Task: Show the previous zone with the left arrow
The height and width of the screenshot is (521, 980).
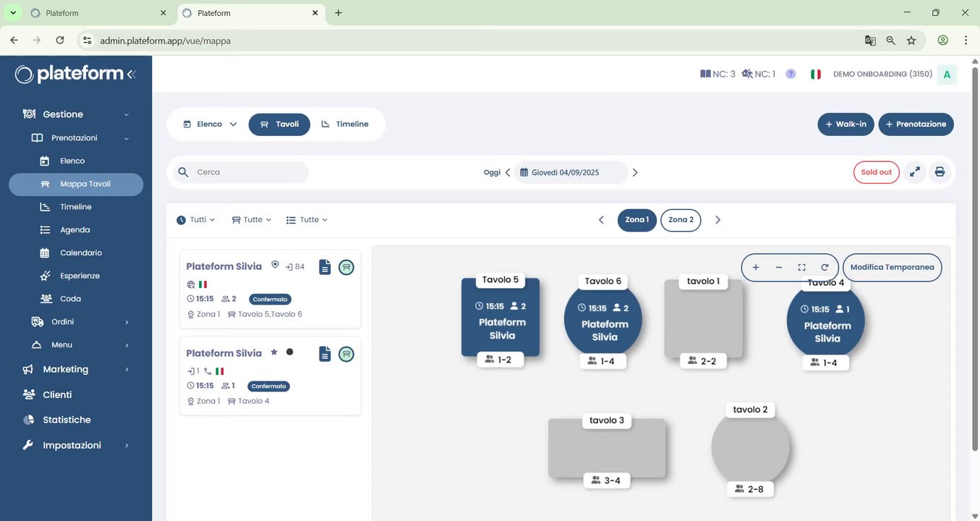Action: pos(601,220)
